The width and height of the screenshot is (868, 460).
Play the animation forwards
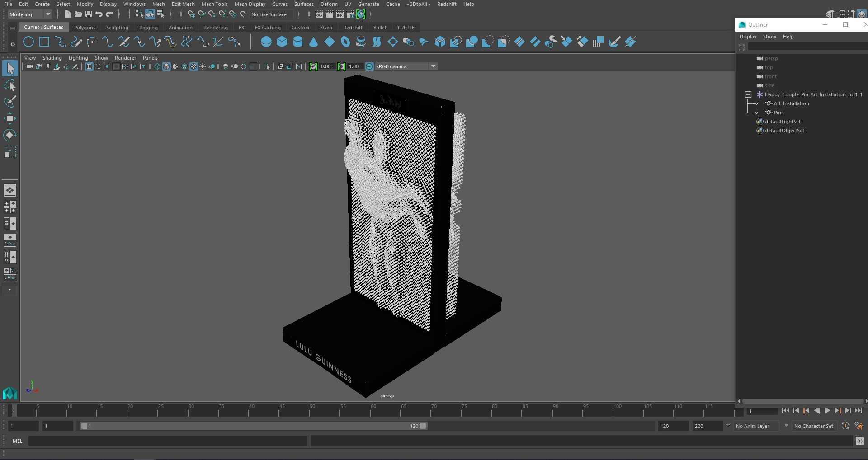pos(827,411)
